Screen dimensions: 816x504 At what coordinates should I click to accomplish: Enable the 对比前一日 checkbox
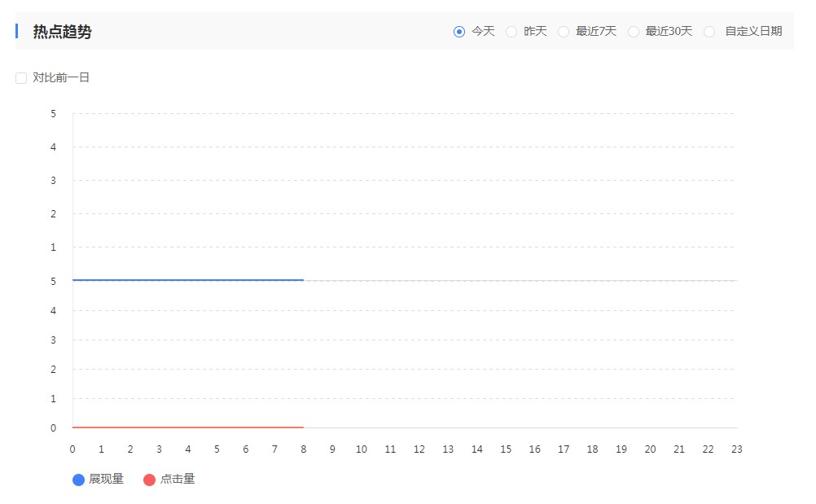coord(22,78)
